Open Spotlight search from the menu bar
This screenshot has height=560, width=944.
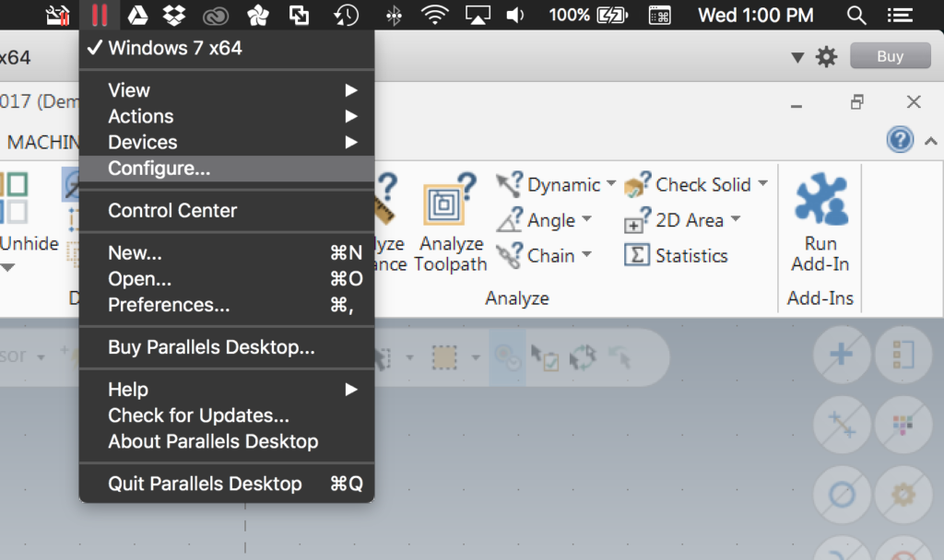pyautogui.click(x=855, y=15)
